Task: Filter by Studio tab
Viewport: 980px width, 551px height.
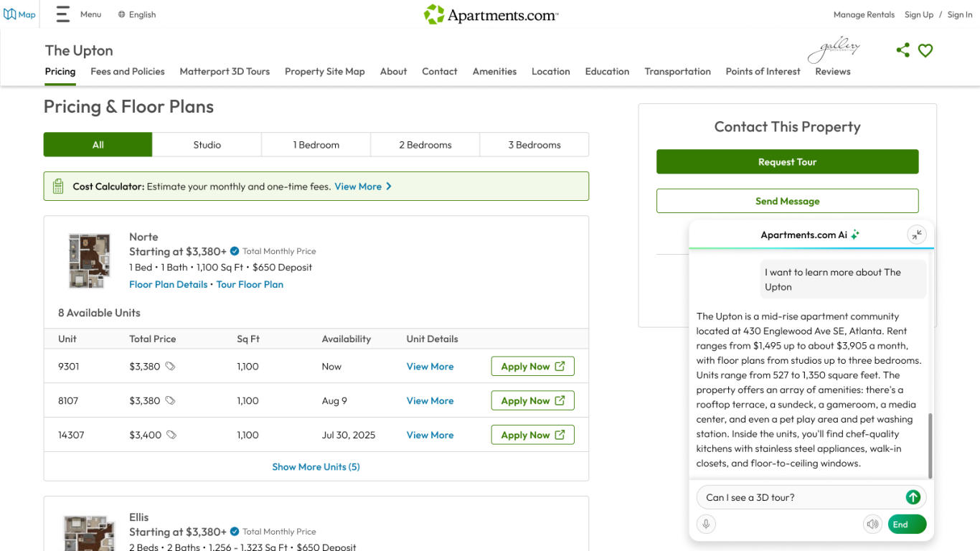Action: (x=207, y=144)
